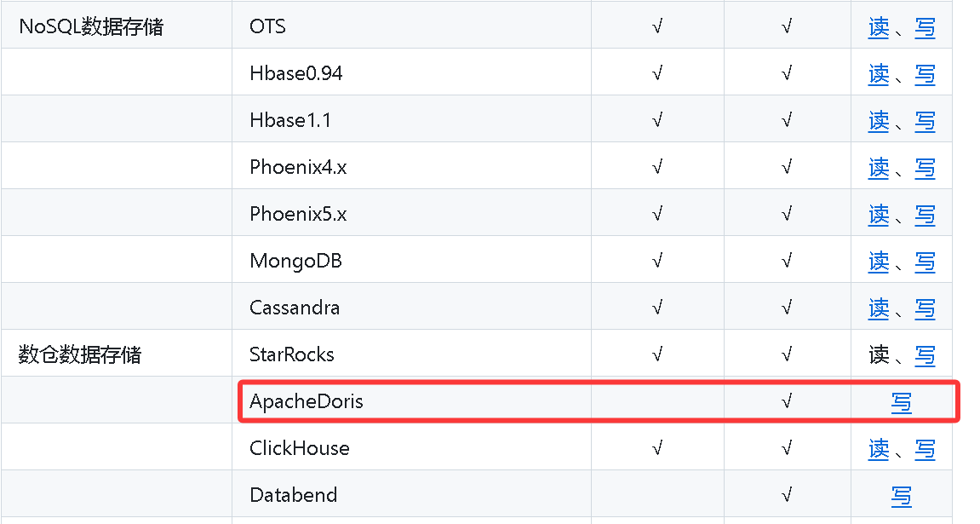Open the 读 link in OTS row
980x524 pixels.
tap(878, 27)
